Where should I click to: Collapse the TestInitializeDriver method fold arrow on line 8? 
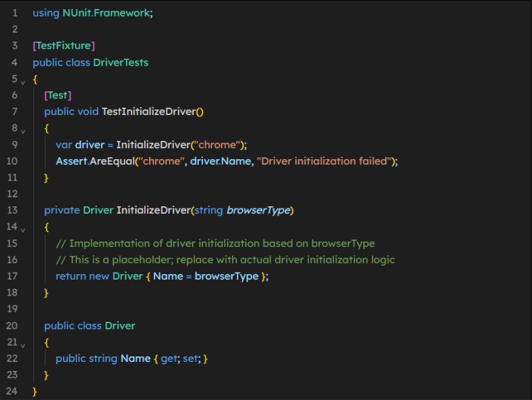(x=23, y=130)
